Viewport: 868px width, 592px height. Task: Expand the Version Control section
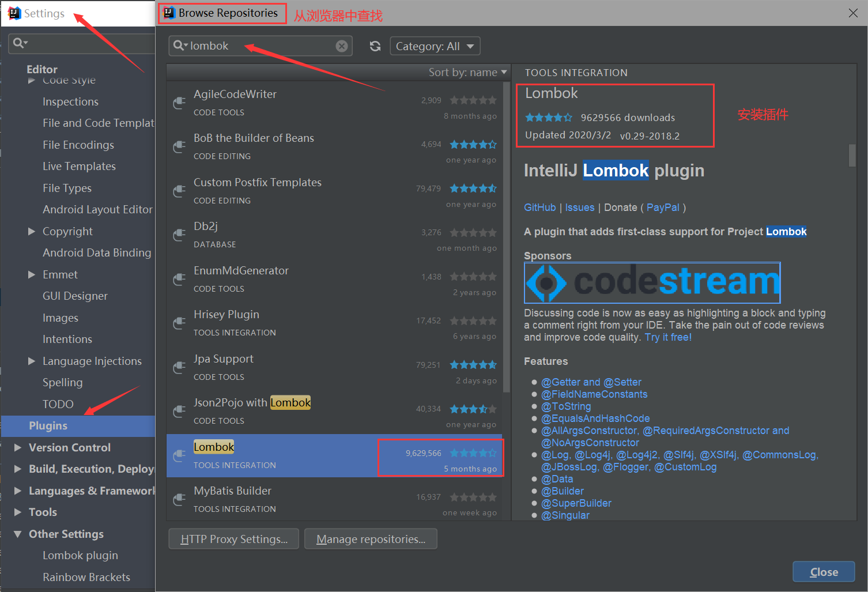(x=18, y=447)
